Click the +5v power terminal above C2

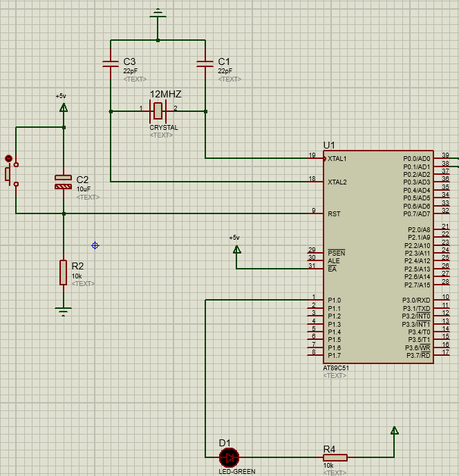tap(64, 107)
